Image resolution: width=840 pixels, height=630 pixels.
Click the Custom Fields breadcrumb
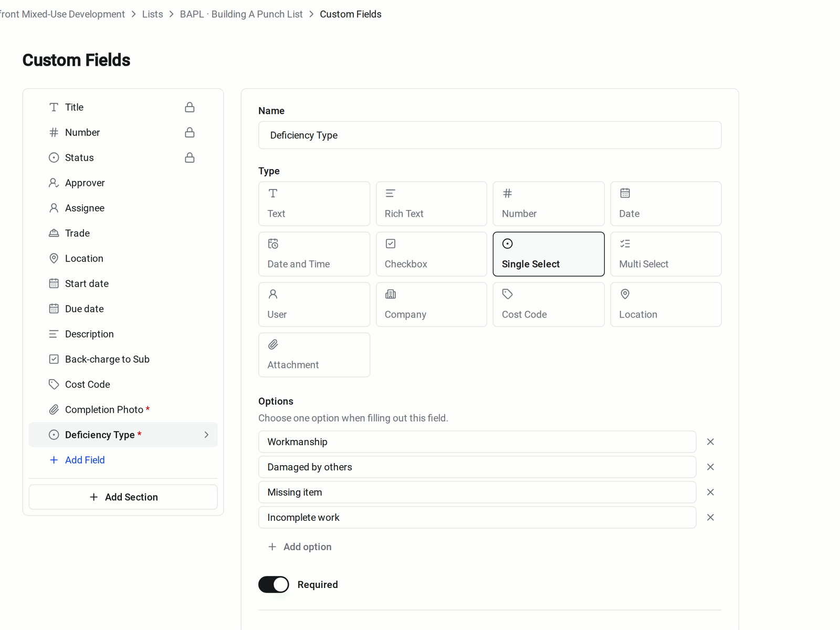coord(351,14)
